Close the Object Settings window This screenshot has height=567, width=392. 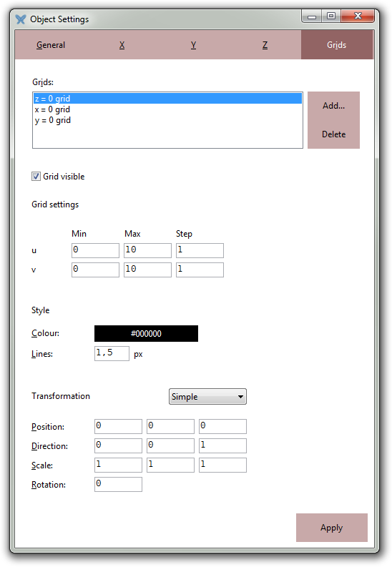[x=357, y=16]
